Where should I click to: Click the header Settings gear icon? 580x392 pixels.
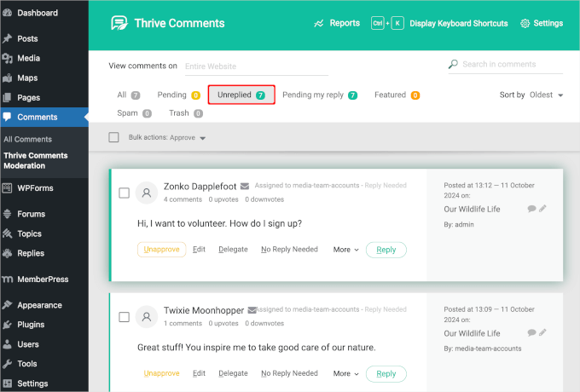point(525,23)
